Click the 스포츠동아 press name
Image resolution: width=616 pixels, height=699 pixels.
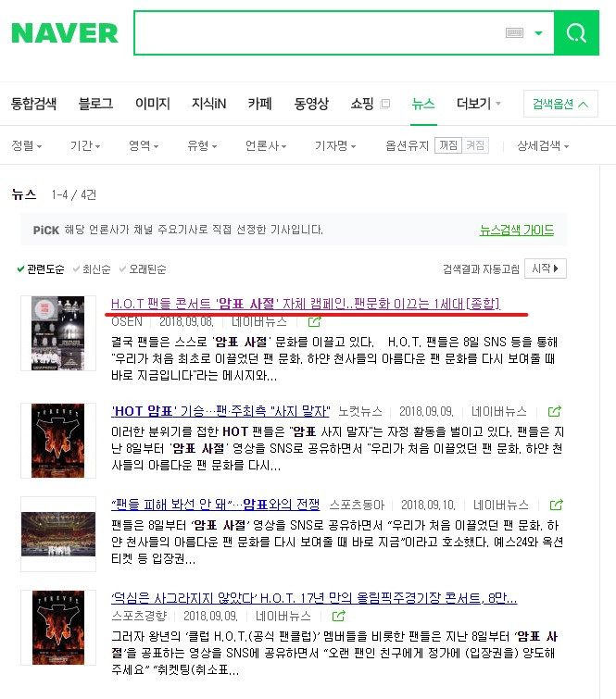point(357,506)
